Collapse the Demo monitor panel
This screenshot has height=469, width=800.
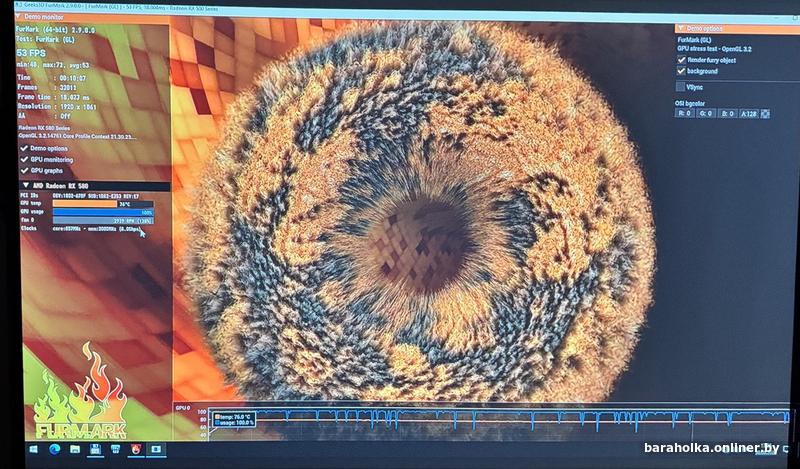pos(20,17)
